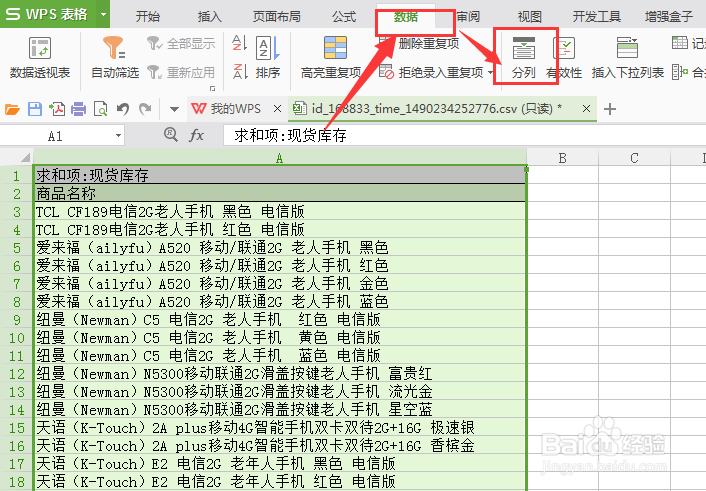Close the 我的WPS tab
The width and height of the screenshot is (706, 491).
(277, 109)
